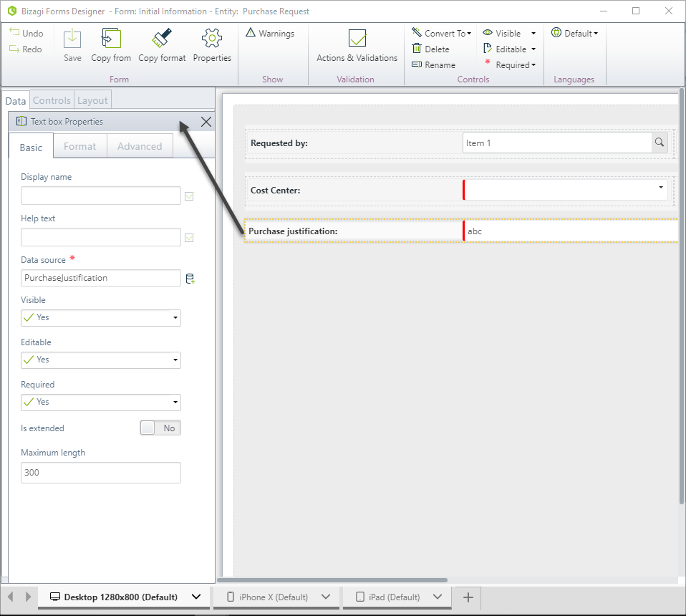Switch to the Controls tab
This screenshot has width=686, height=616.
point(52,100)
